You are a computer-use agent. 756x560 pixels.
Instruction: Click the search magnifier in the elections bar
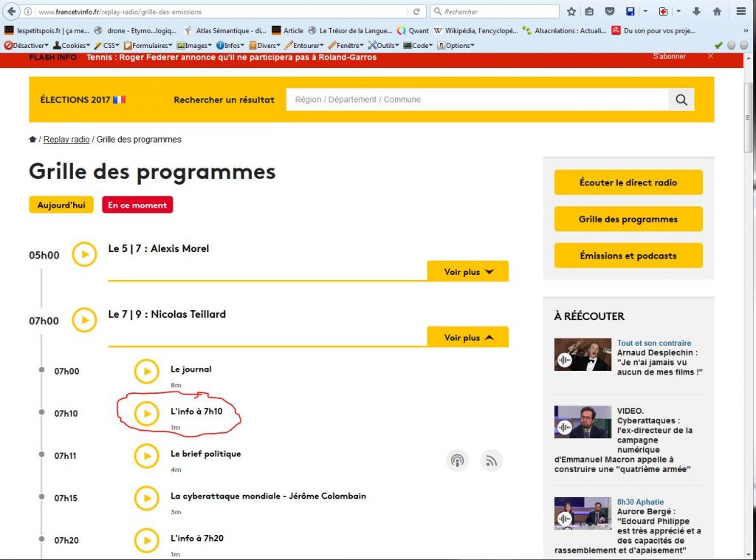coord(681,100)
